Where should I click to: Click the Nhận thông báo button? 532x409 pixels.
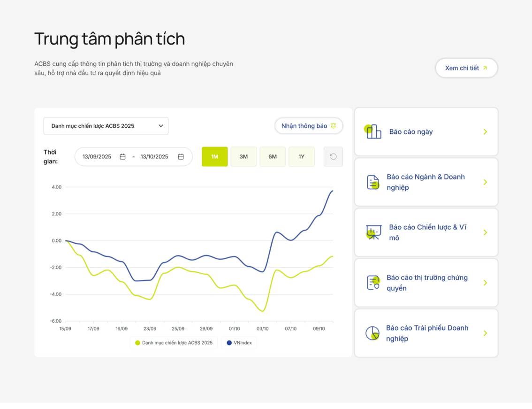tap(308, 126)
